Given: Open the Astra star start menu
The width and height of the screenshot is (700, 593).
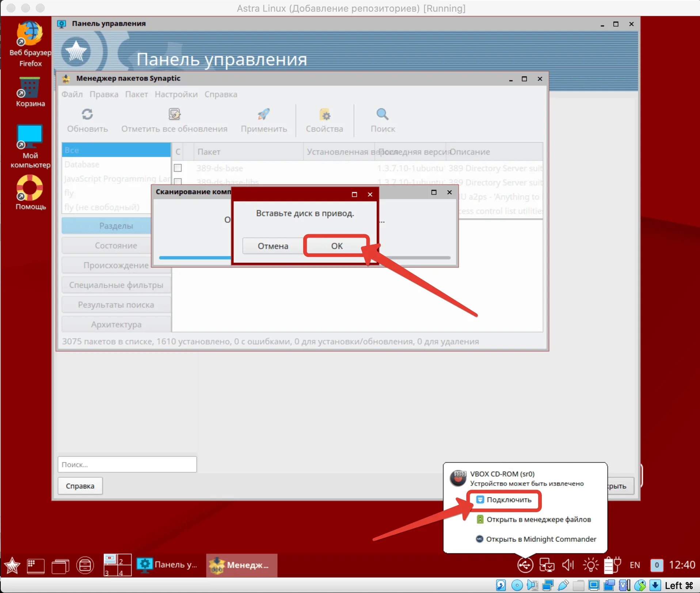Looking at the screenshot, I should tap(12, 565).
